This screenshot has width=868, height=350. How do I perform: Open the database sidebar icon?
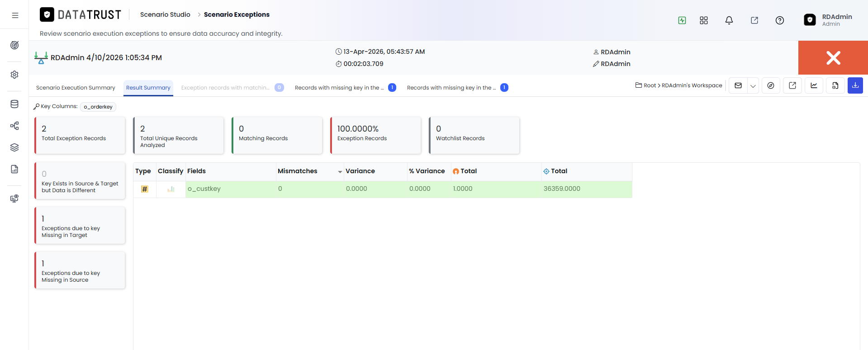coord(14,104)
